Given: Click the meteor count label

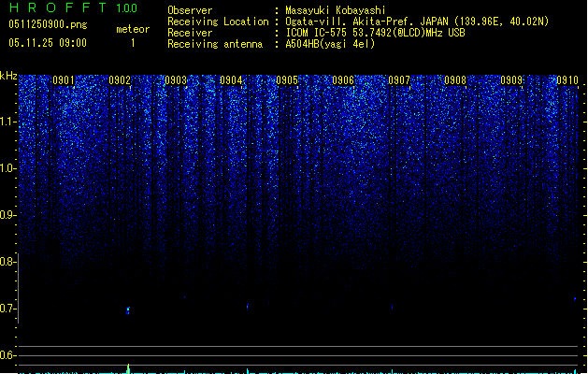Looking at the screenshot, I should click(x=133, y=29).
